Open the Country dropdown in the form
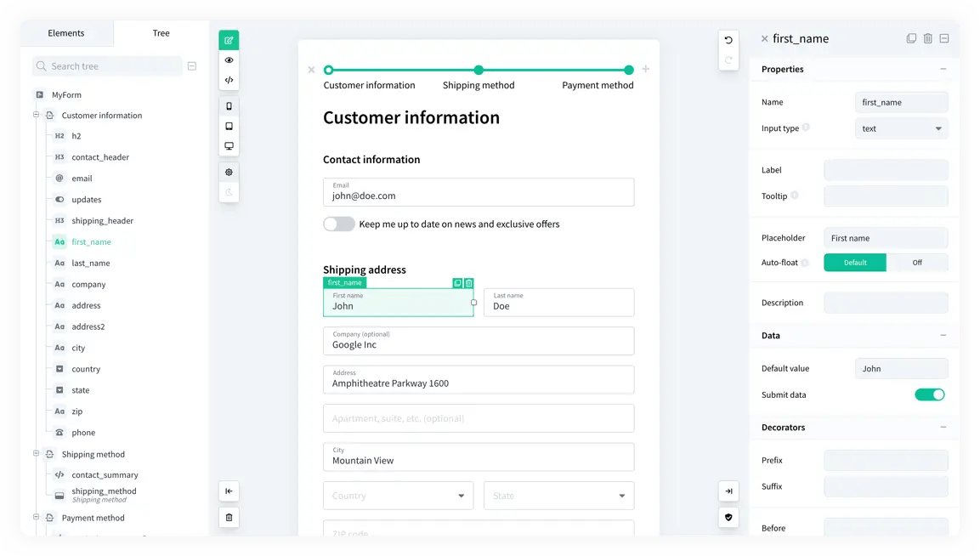 coord(398,495)
